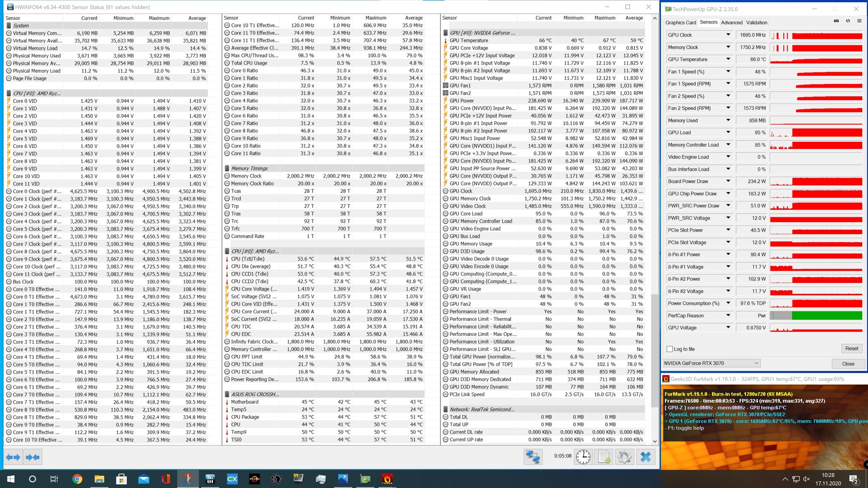This screenshot has width=868, height=488.
Task: Open Mail app from taskbar
Action: (x=144, y=479)
